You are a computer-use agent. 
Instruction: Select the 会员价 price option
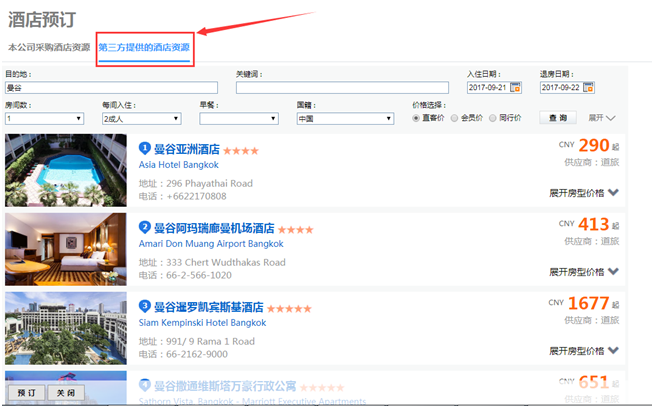click(454, 118)
